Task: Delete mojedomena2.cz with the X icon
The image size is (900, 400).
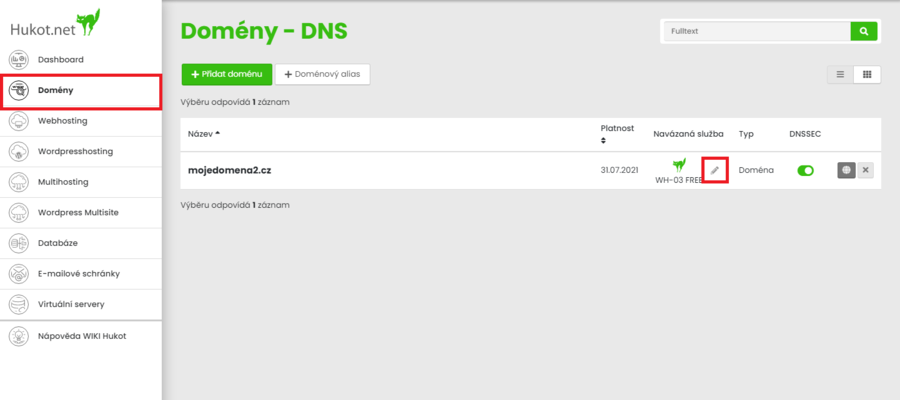Action: click(865, 170)
